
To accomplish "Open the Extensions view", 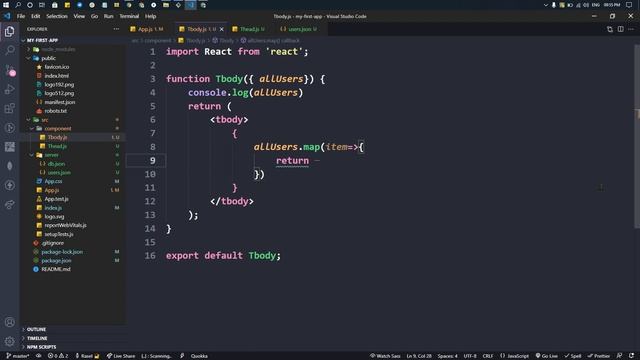I will [x=10, y=108].
